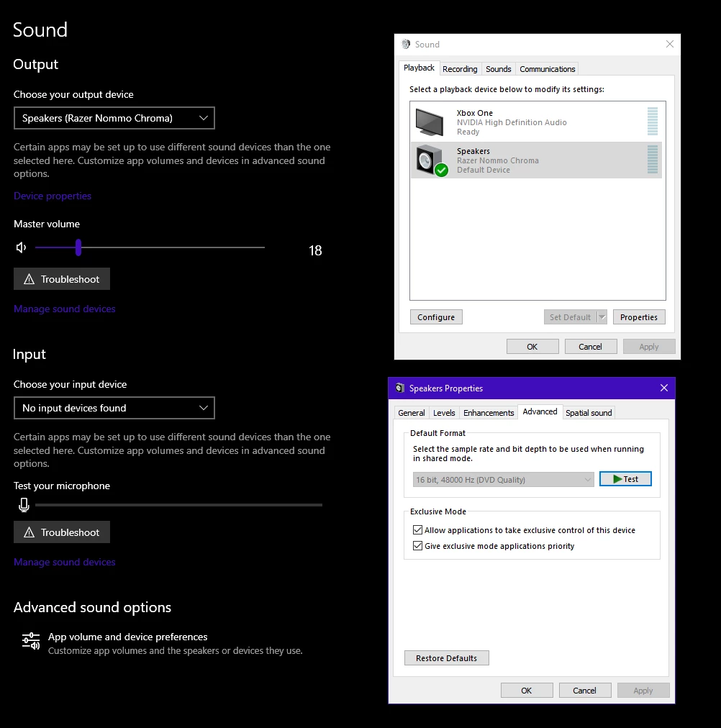Mute output via master volume speaker icon
Image resolution: width=721 pixels, height=728 pixels.
(x=21, y=247)
